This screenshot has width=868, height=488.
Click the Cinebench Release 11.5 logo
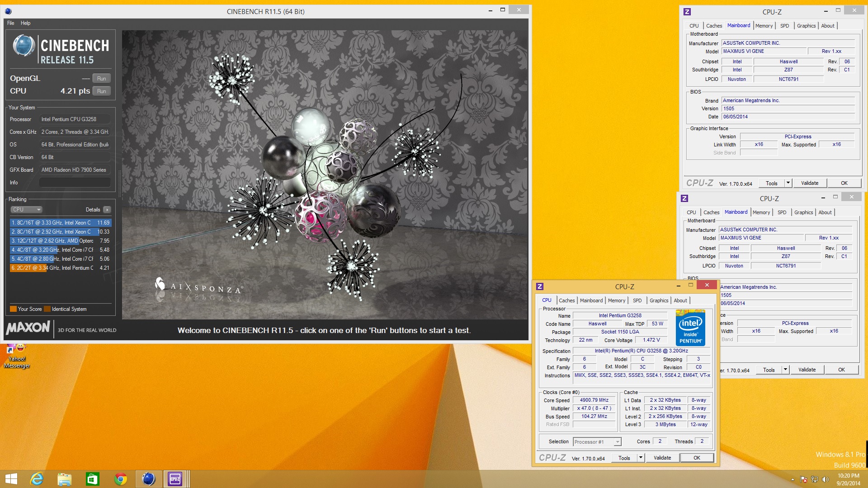[61, 49]
